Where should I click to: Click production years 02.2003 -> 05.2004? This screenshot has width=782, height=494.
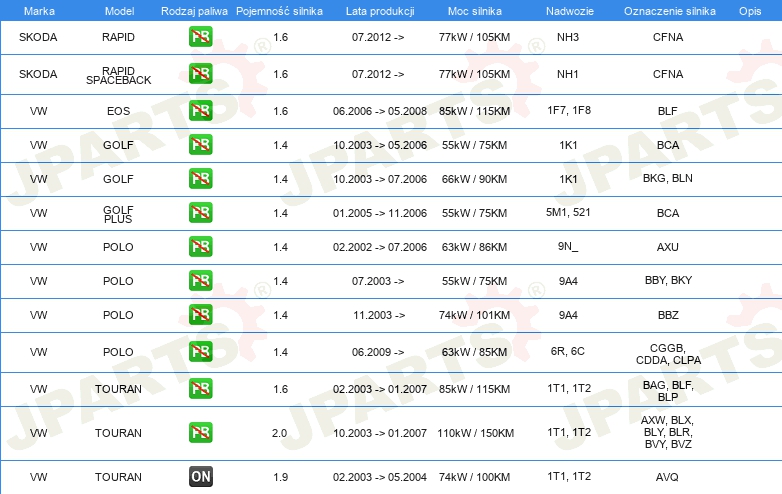coord(380,477)
